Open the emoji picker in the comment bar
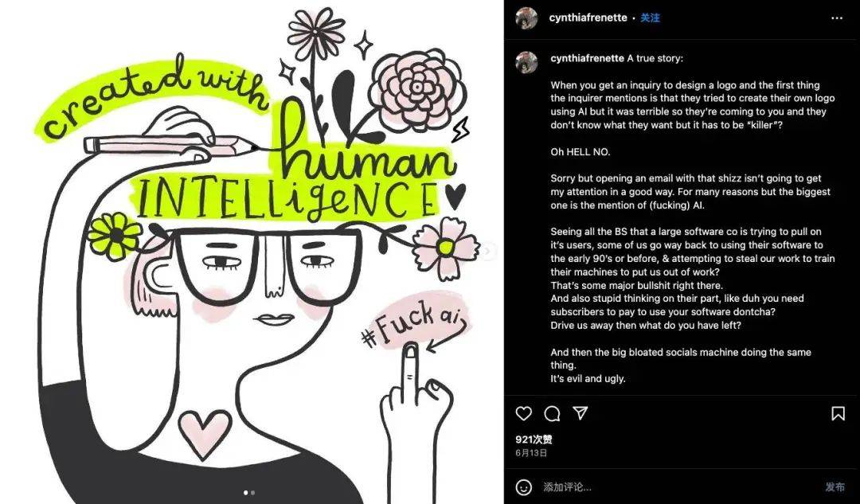Screen dimensions: 860x504 point(524,486)
